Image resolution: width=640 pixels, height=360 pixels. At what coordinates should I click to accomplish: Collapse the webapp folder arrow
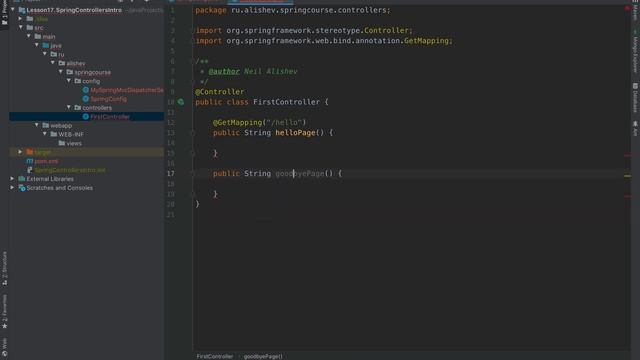click(x=37, y=125)
